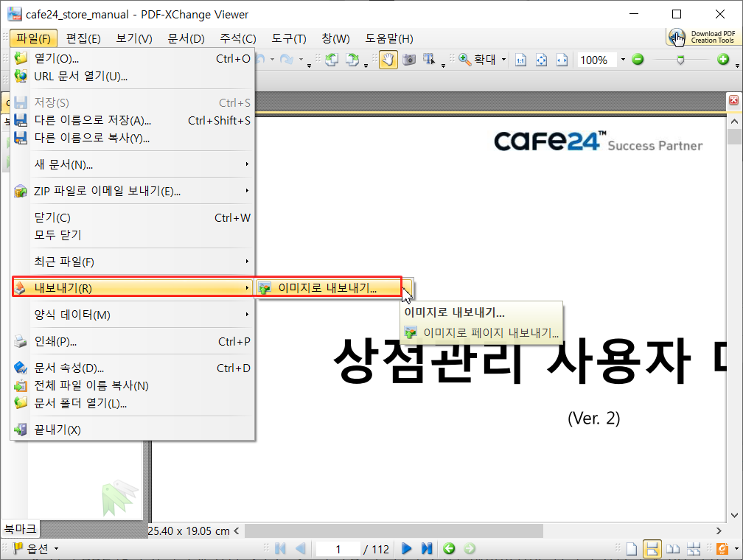Jump to the last page
Screen dimensions: 743x560
tap(427, 549)
